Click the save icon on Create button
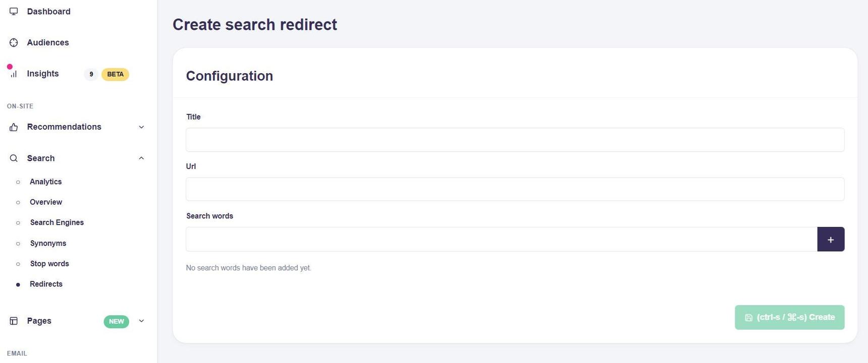The image size is (868, 363). pyautogui.click(x=748, y=318)
